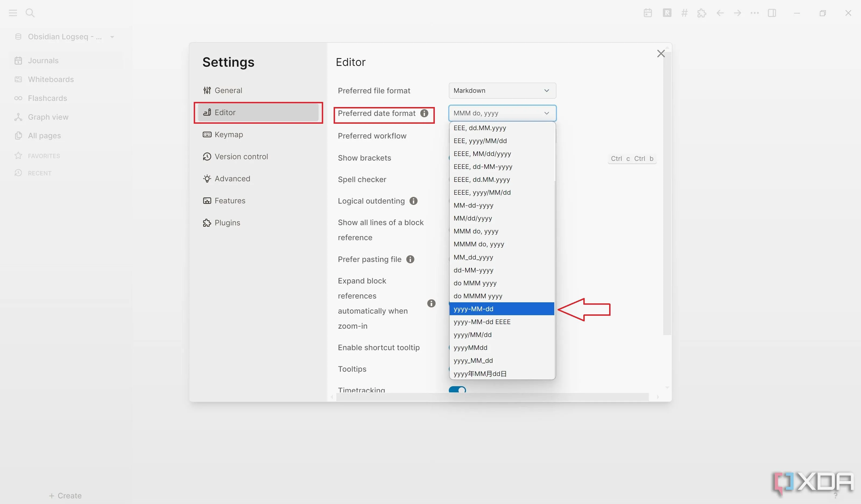Open the Features settings tab
The width and height of the screenshot is (861, 504).
[x=258, y=200]
